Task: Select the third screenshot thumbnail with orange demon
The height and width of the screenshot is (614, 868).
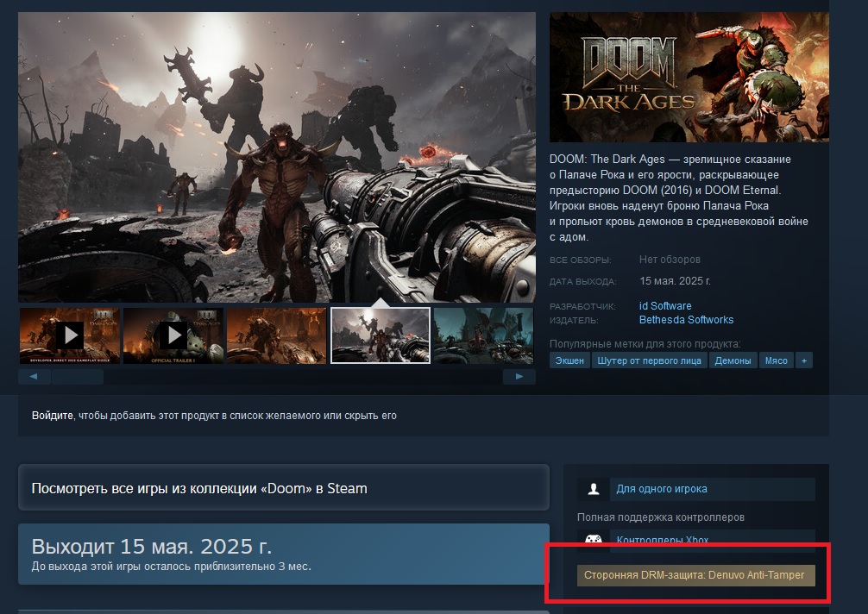Action: pos(277,335)
